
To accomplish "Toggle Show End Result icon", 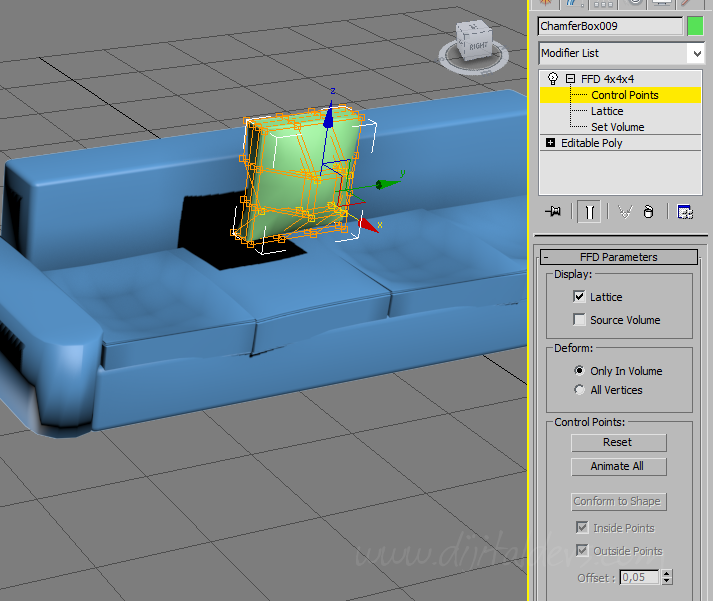I will (x=590, y=212).
